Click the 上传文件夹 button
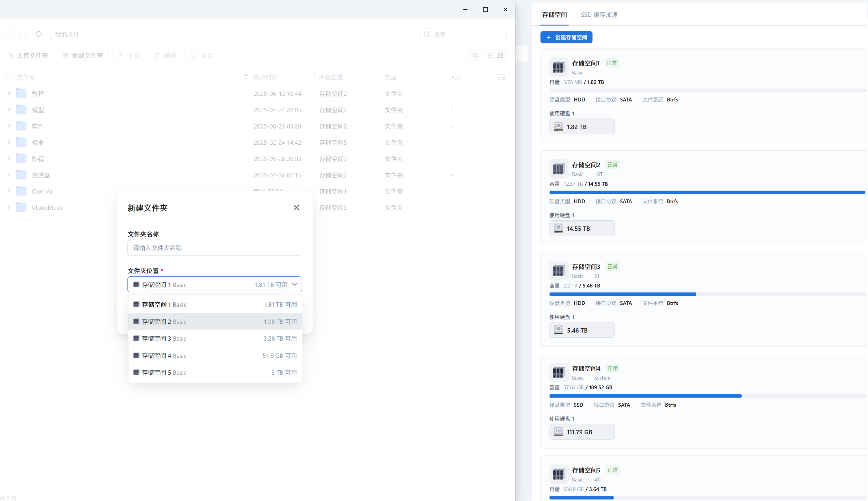 point(27,55)
